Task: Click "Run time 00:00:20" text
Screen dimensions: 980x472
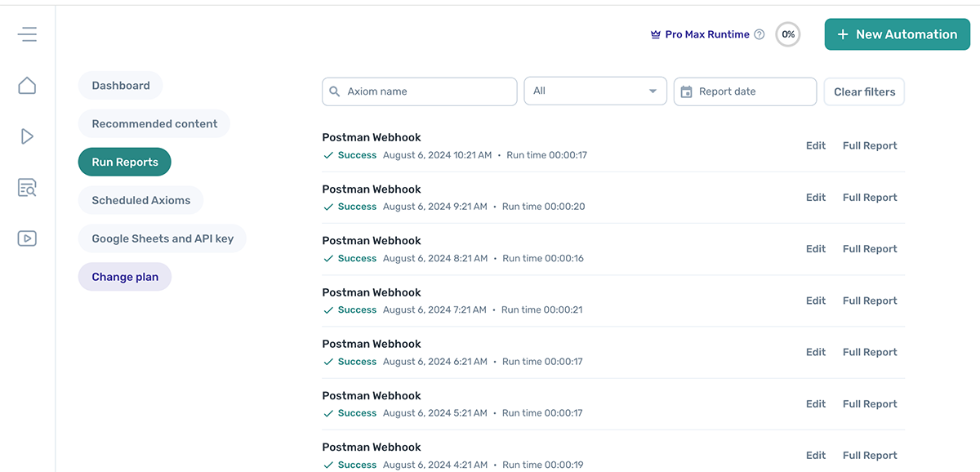Action: pos(543,207)
